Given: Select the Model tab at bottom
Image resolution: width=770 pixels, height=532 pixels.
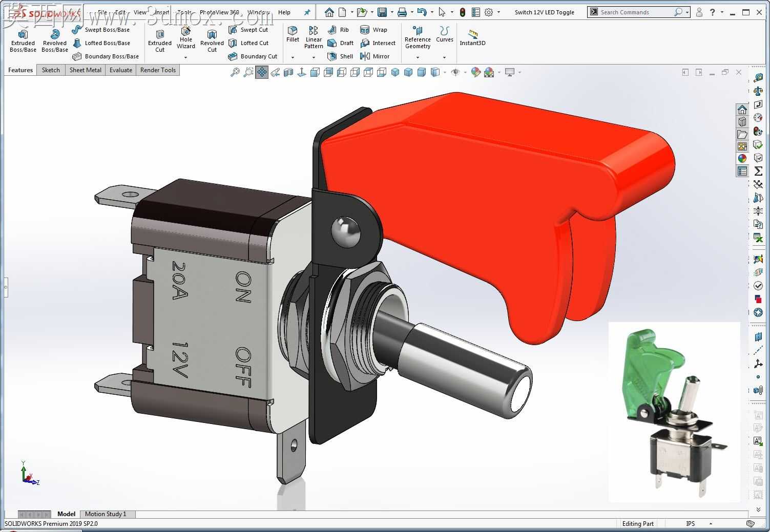Looking at the screenshot, I should (x=66, y=514).
